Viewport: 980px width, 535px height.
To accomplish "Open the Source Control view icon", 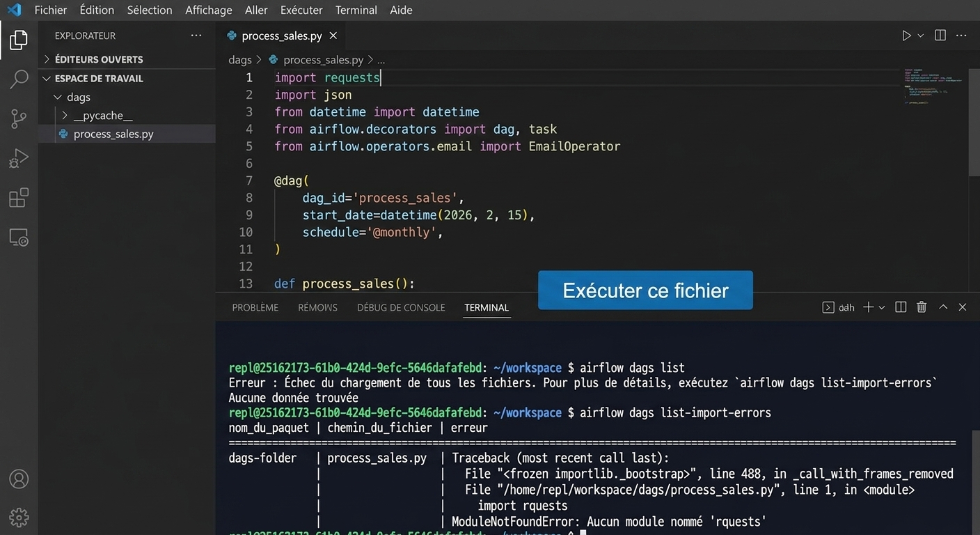I will pos(19,119).
